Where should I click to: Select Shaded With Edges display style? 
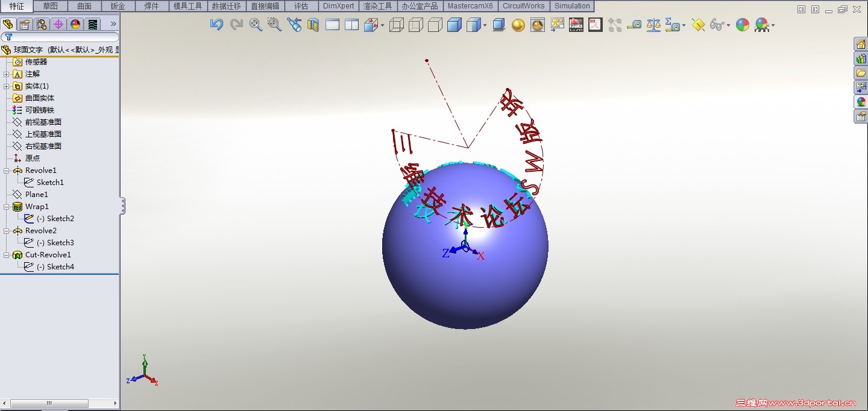tap(454, 25)
